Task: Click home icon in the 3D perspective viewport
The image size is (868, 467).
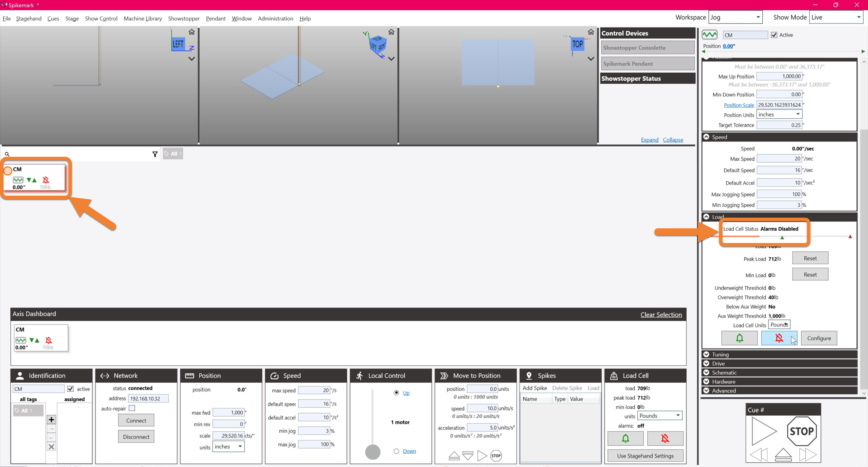Action: point(391,32)
